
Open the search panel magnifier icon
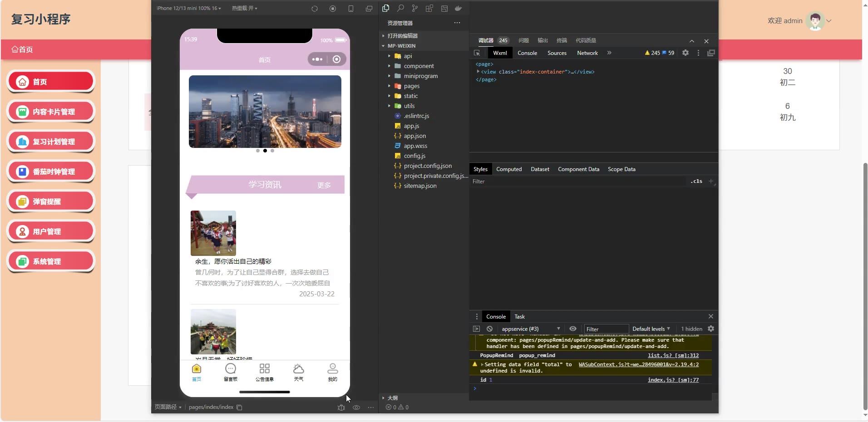pos(400,8)
